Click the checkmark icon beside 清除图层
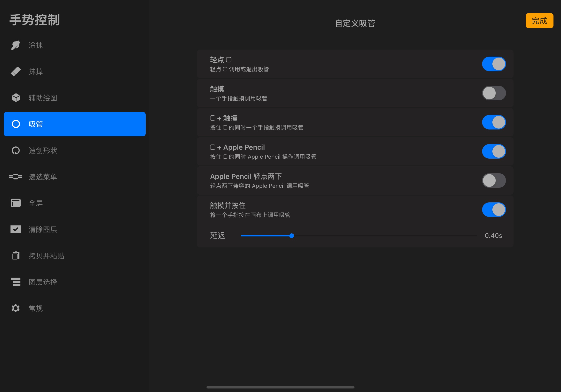This screenshot has width=561, height=392. coord(16,229)
